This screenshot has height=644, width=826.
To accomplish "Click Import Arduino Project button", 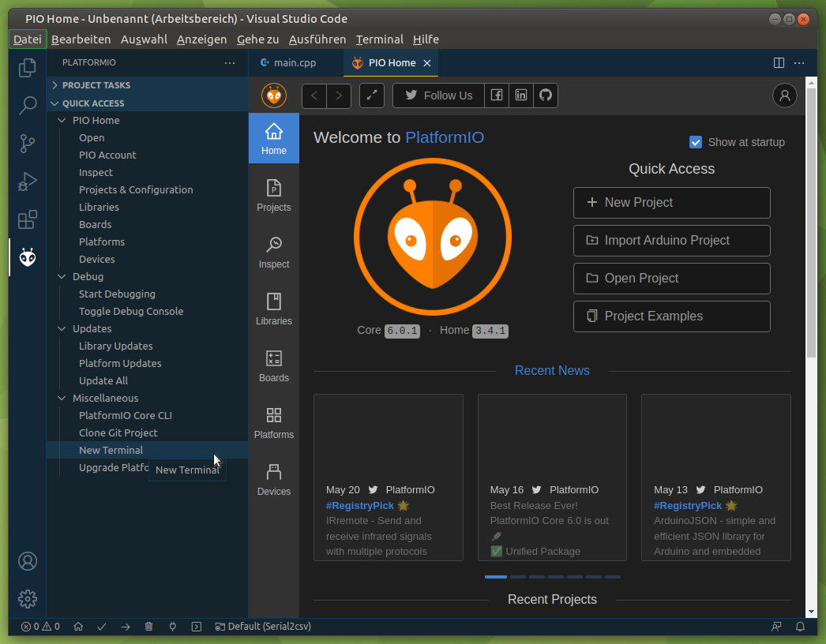I will click(672, 241).
